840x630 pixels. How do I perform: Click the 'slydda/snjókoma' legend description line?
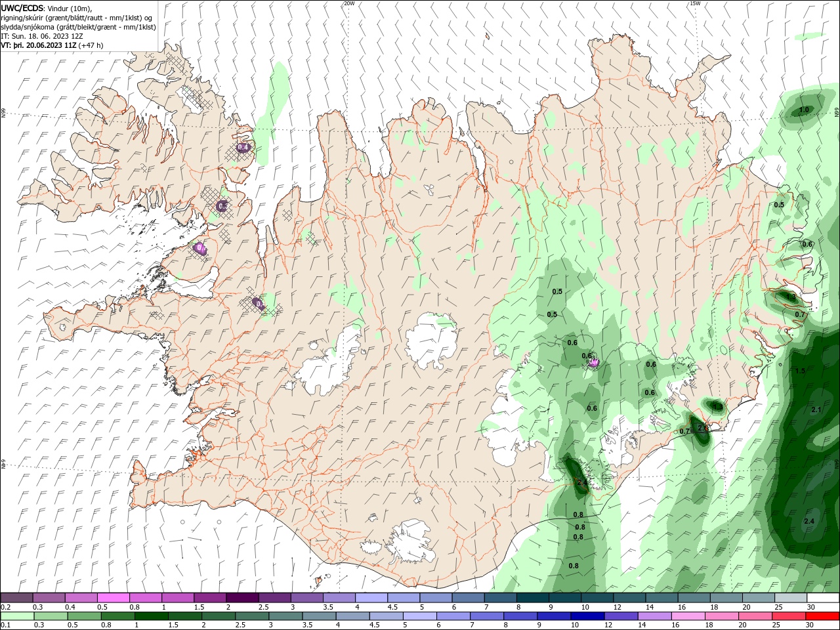78,27
